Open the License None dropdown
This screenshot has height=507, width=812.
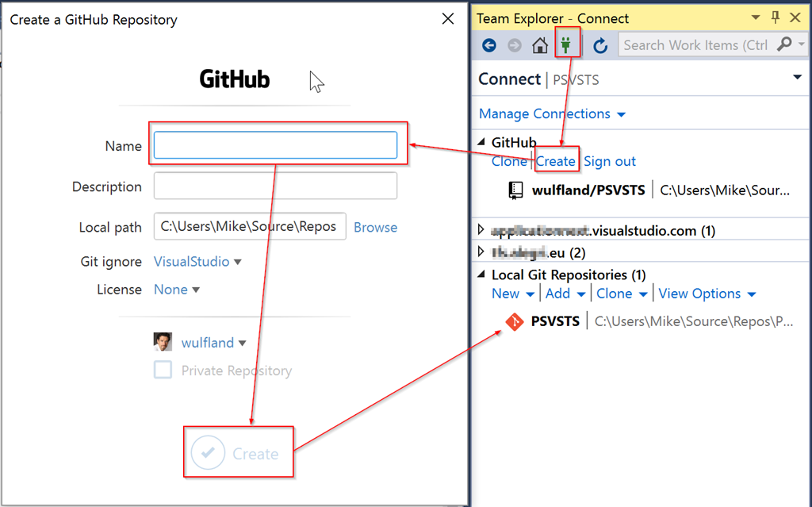point(176,290)
